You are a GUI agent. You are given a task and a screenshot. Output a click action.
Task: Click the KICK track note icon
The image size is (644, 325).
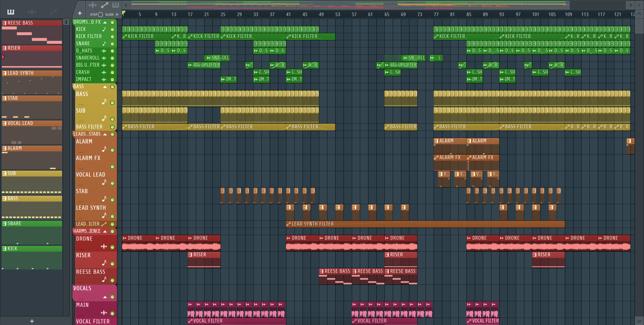pos(104,29)
